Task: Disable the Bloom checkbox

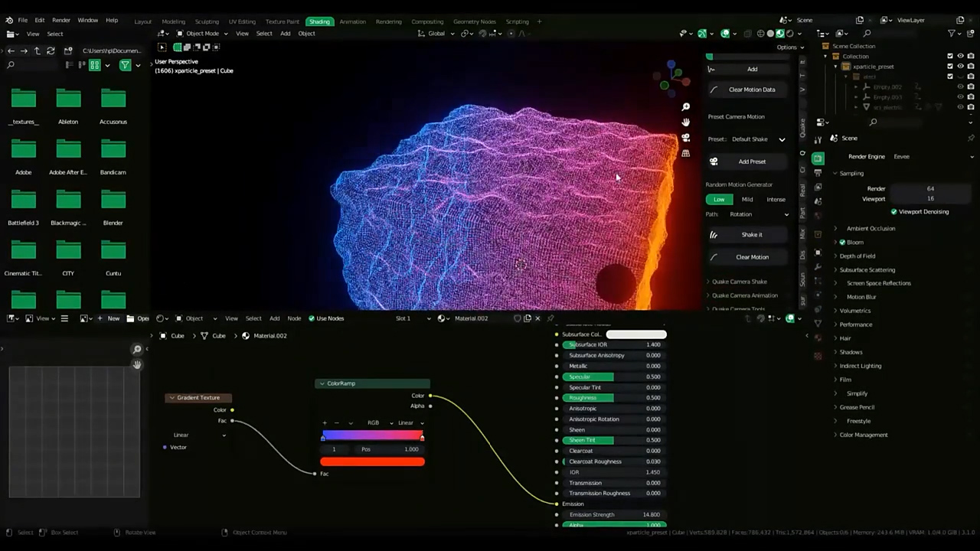Action: coord(842,242)
